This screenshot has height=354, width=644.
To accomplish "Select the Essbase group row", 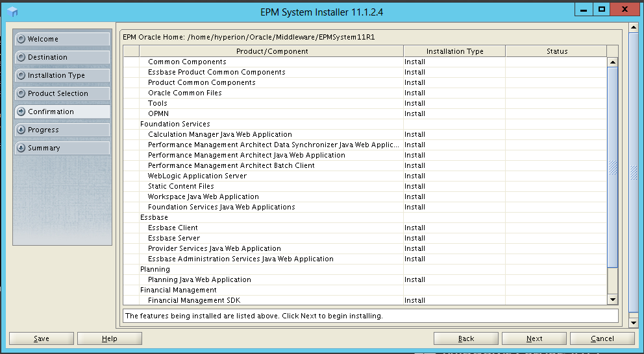I will pyautogui.click(x=365, y=217).
